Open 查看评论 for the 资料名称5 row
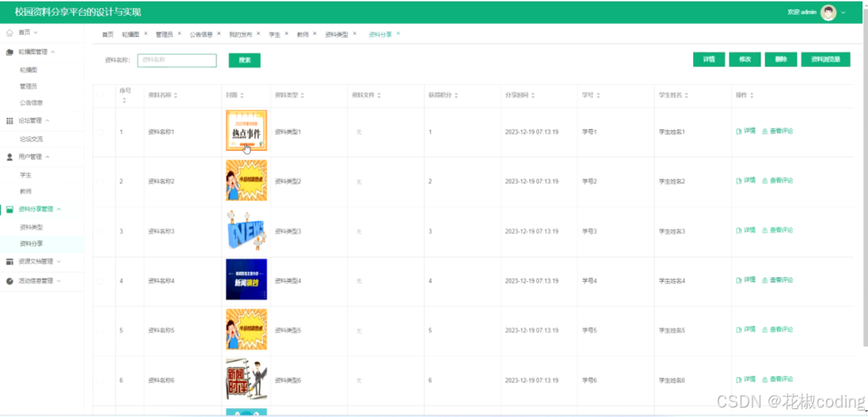The height and width of the screenshot is (417, 868). (778, 330)
